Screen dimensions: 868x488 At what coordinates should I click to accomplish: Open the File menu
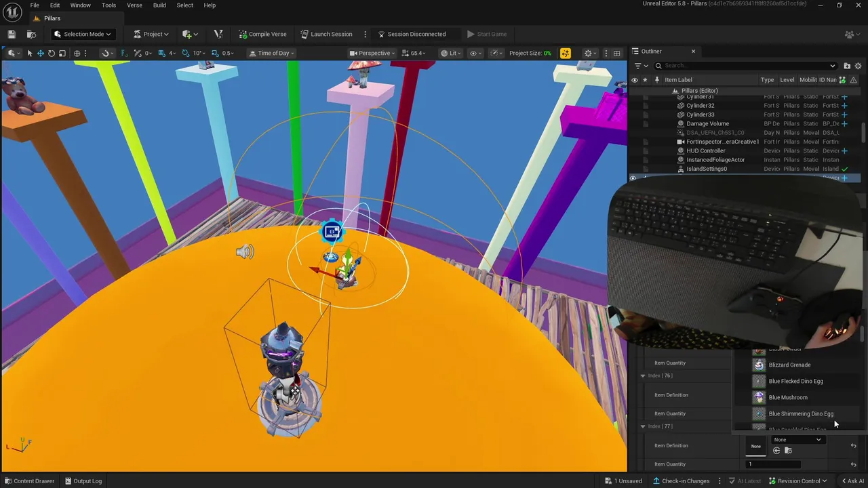click(34, 5)
